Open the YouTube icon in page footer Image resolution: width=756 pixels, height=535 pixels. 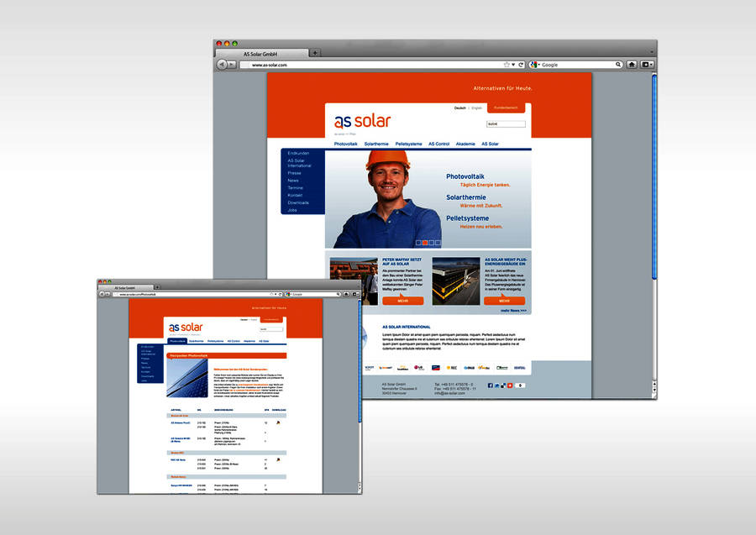(x=510, y=386)
